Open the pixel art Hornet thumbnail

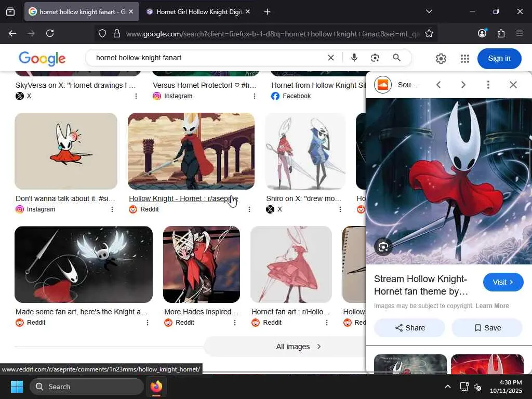pyautogui.click(x=191, y=151)
